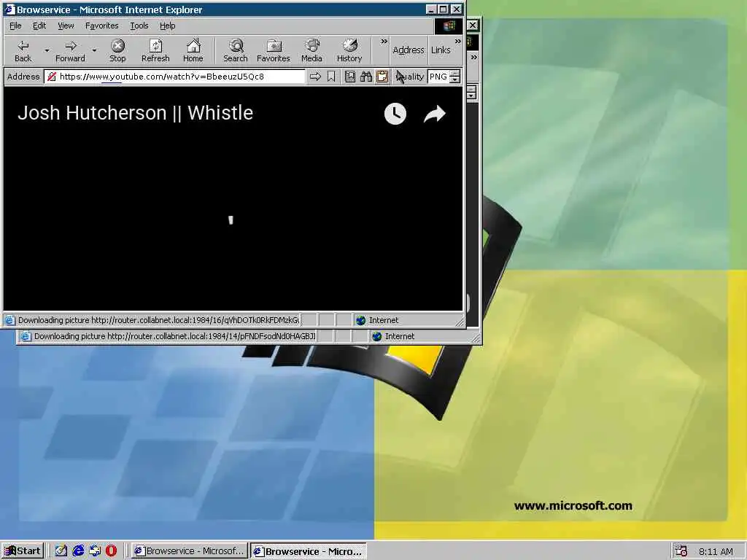Viewport: 747px width, 560px height.
Task: Click the 8:11 AM clock
Action: tap(716, 551)
